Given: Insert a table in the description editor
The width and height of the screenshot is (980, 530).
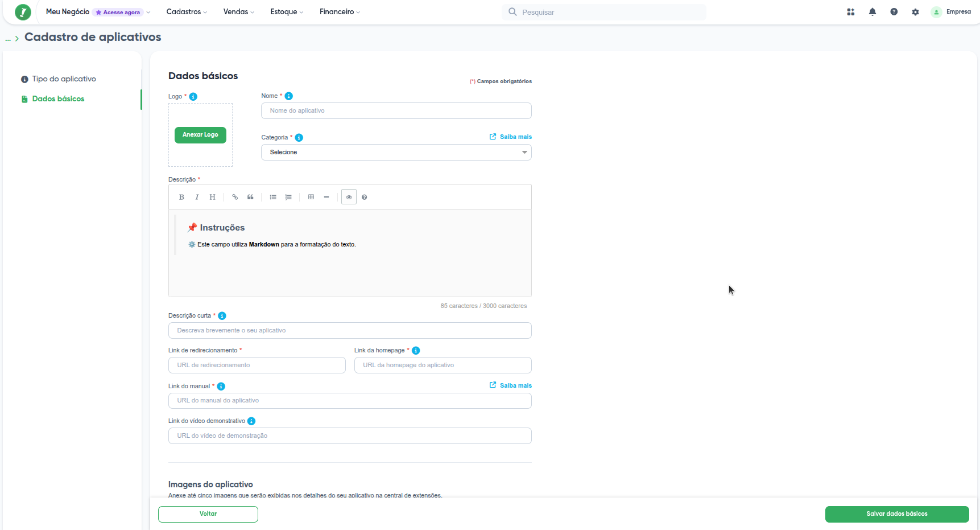Looking at the screenshot, I should (x=311, y=197).
